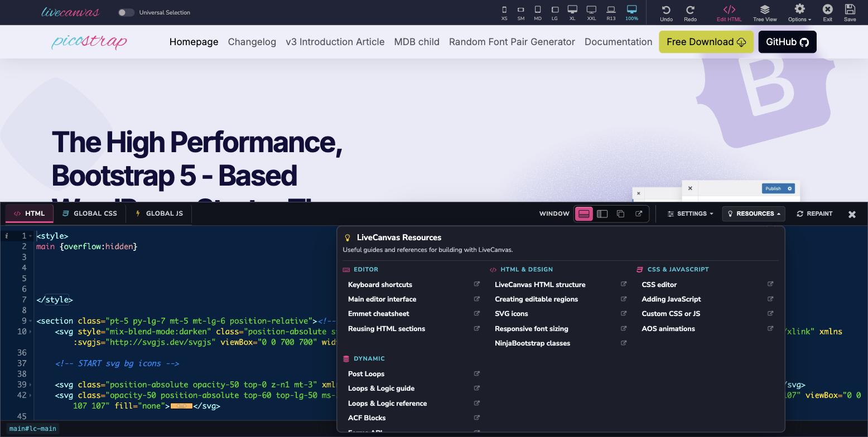Image resolution: width=868 pixels, height=437 pixels.
Task: Redo the last undone change
Action: (x=690, y=13)
